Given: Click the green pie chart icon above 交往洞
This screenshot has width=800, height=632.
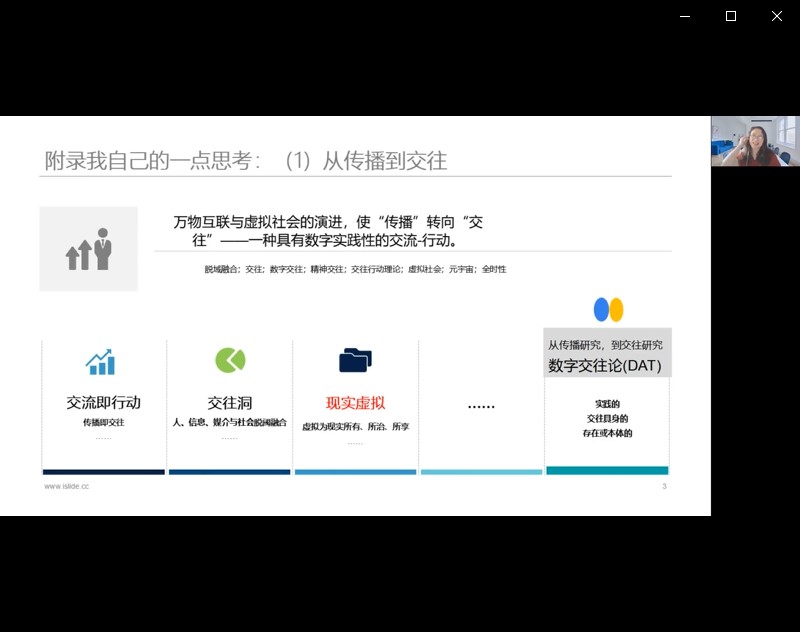Looking at the screenshot, I should [230, 360].
